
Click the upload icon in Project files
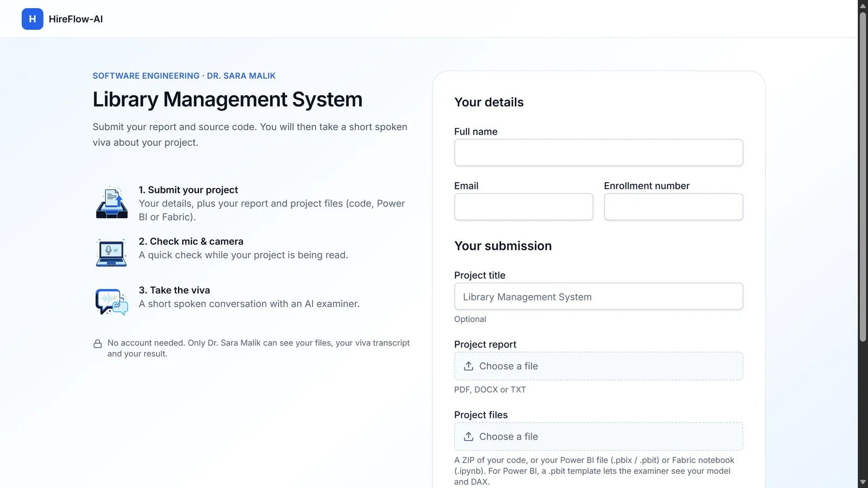pyautogui.click(x=469, y=436)
